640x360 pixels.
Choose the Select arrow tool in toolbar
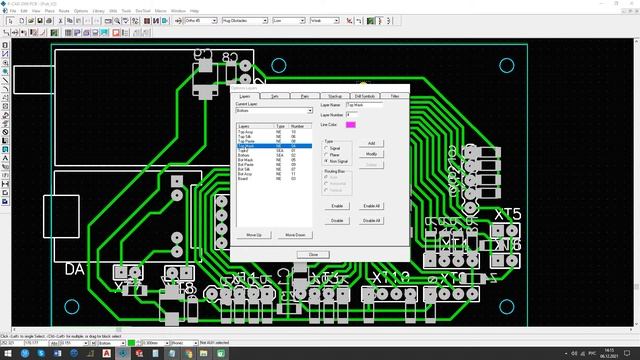tap(10, 20)
